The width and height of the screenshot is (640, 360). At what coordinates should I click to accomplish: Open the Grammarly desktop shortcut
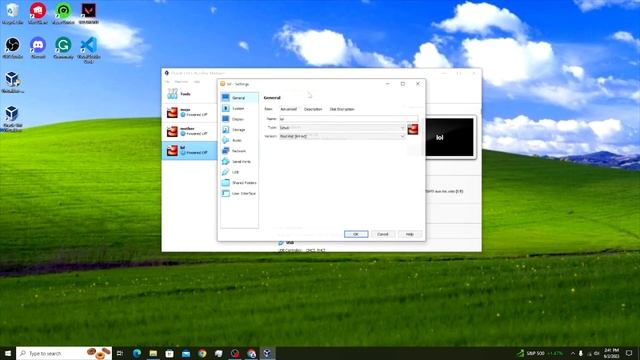63,48
